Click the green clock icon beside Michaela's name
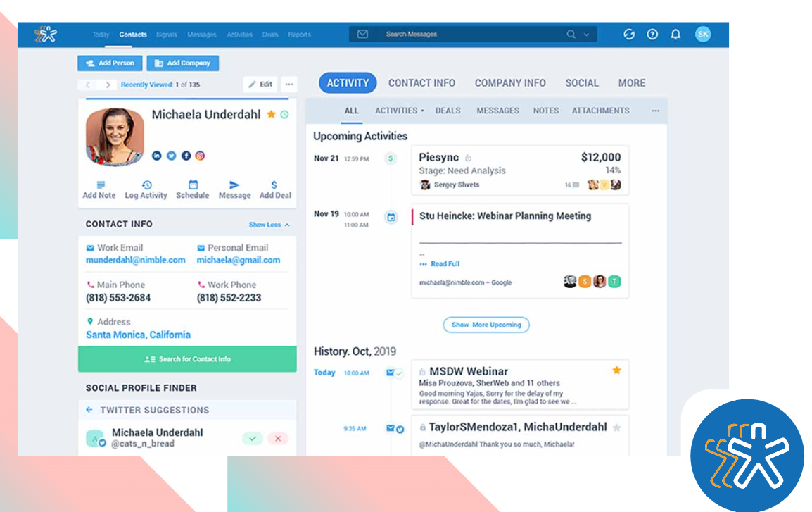The image size is (812, 512). click(284, 115)
